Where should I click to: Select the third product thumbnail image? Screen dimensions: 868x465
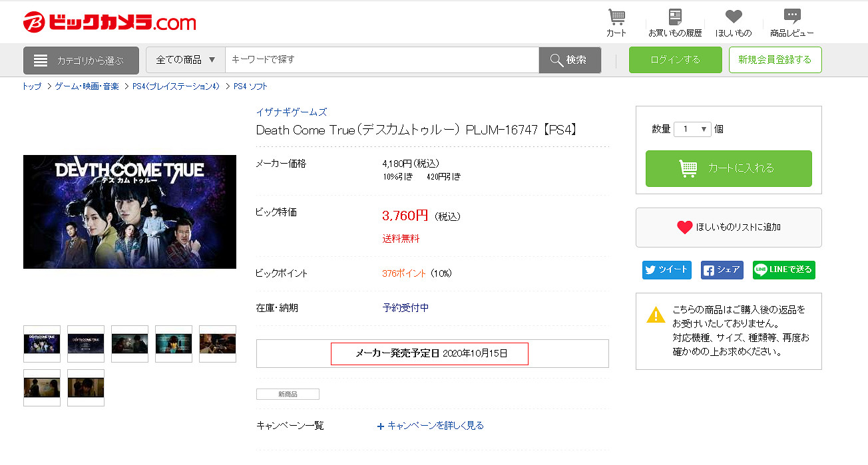point(130,344)
